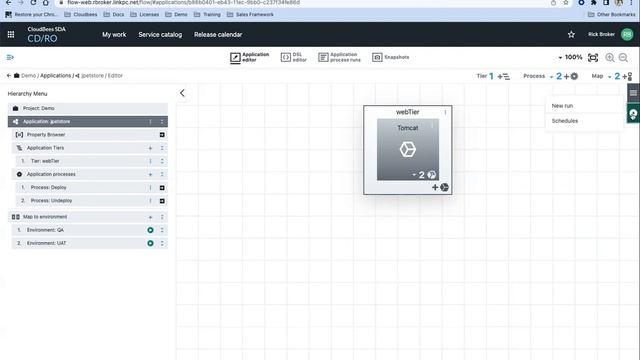Open Release calendar navigation item
Image resolution: width=640 pixels, height=360 pixels.
[x=218, y=35]
